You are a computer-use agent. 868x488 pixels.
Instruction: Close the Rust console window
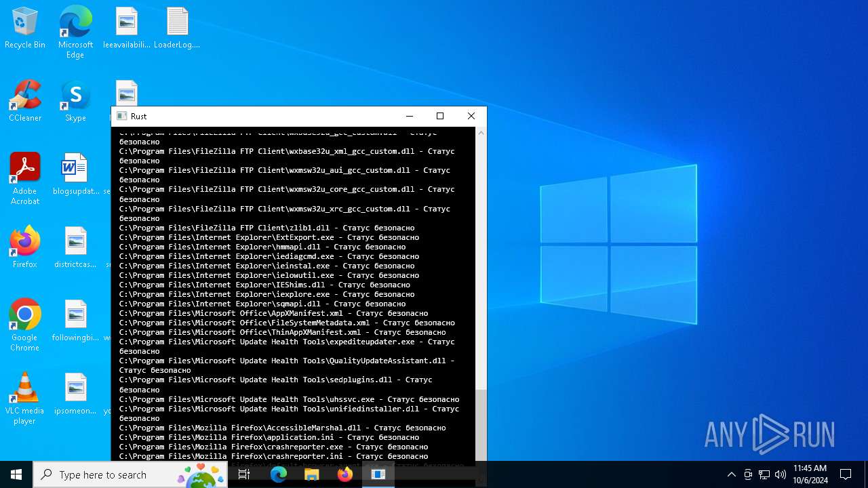471,116
